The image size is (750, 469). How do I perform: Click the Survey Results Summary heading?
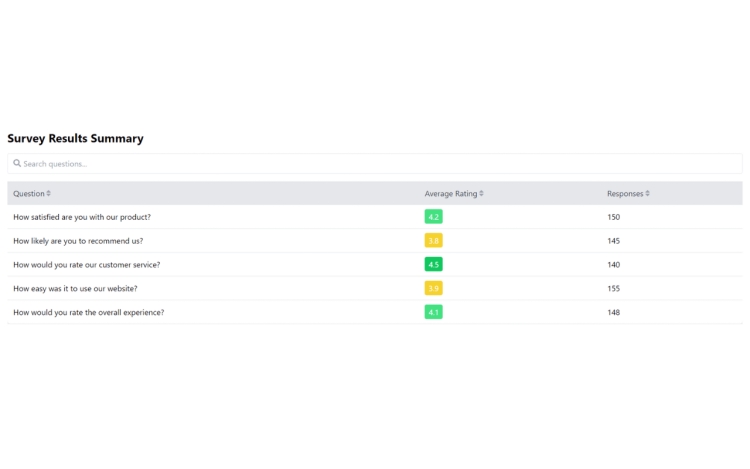(75, 139)
